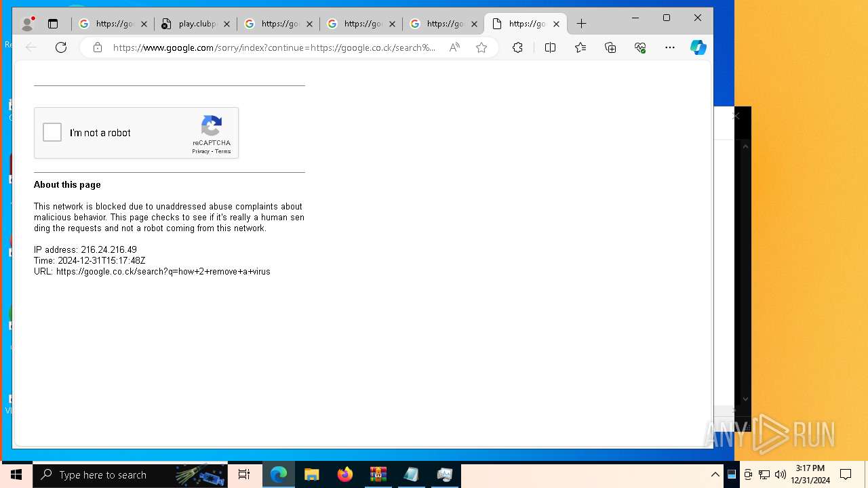This screenshot has width=868, height=488.
Task: Minimize the Edge window
Action: pyautogui.click(x=635, y=18)
